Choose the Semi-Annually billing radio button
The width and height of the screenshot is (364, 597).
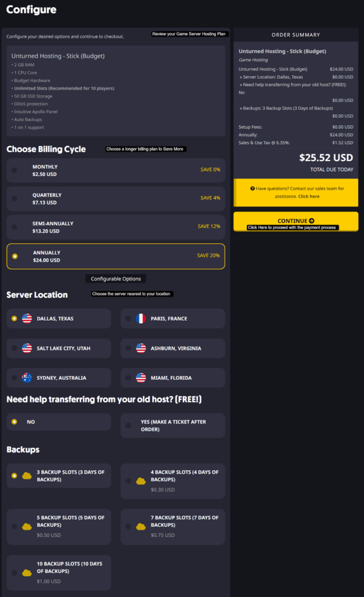15,227
